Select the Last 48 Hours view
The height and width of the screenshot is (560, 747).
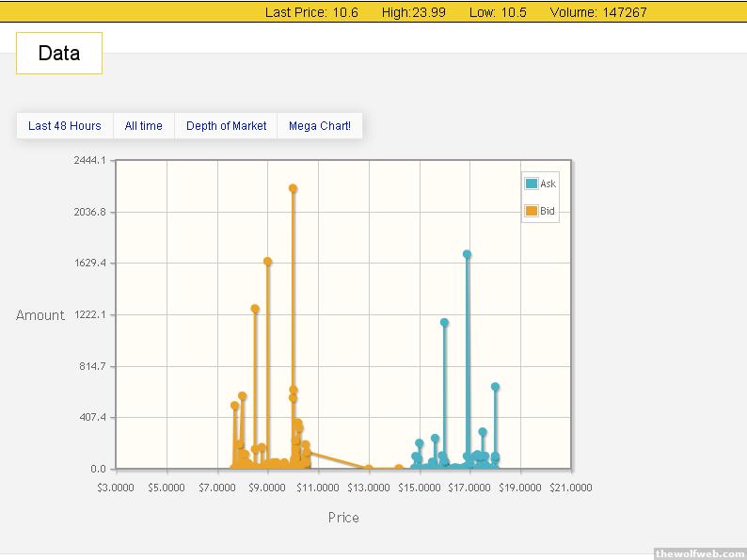(64, 126)
